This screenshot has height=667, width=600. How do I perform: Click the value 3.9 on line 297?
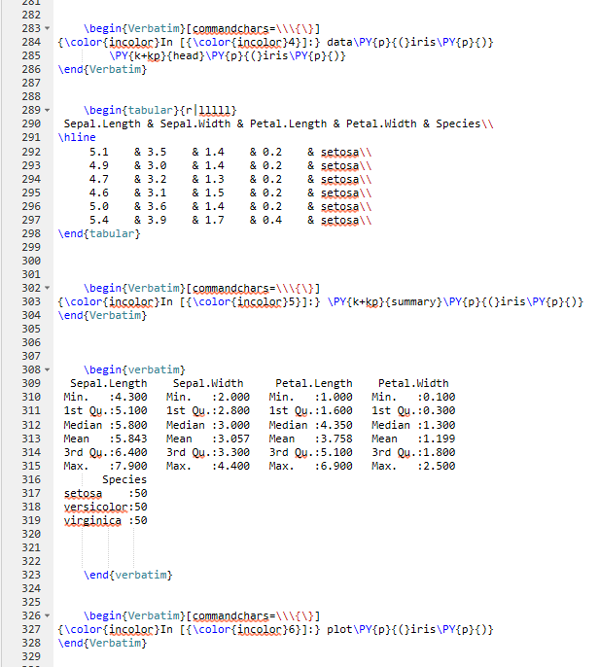coord(157,220)
